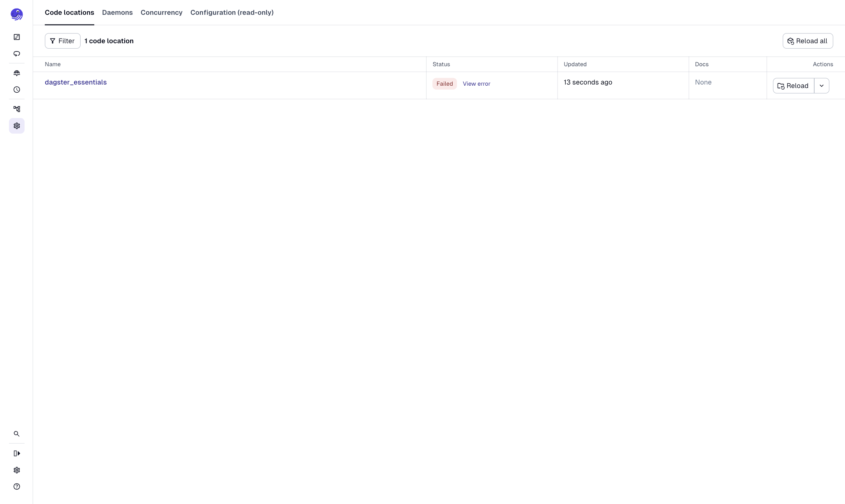This screenshot has width=845, height=504.
Task: Open the runs view via loop icon
Action: click(x=16, y=53)
